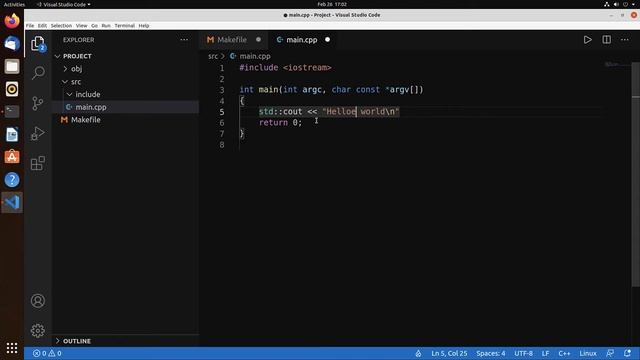640x360 pixels.
Task: Open Help from the dock
Action: coord(12,180)
